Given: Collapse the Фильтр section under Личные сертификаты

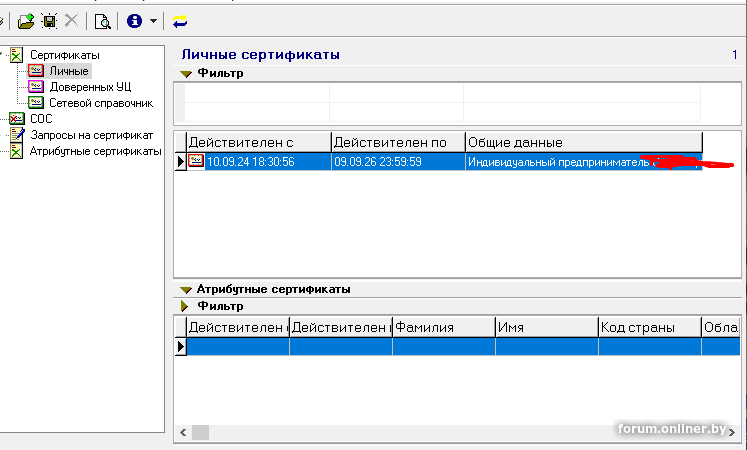Looking at the screenshot, I should [x=186, y=74].
